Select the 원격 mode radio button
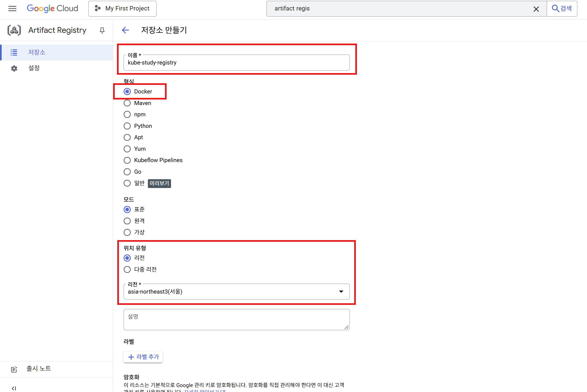This screenshot has width=587, height=392. (x=127, y=221)
